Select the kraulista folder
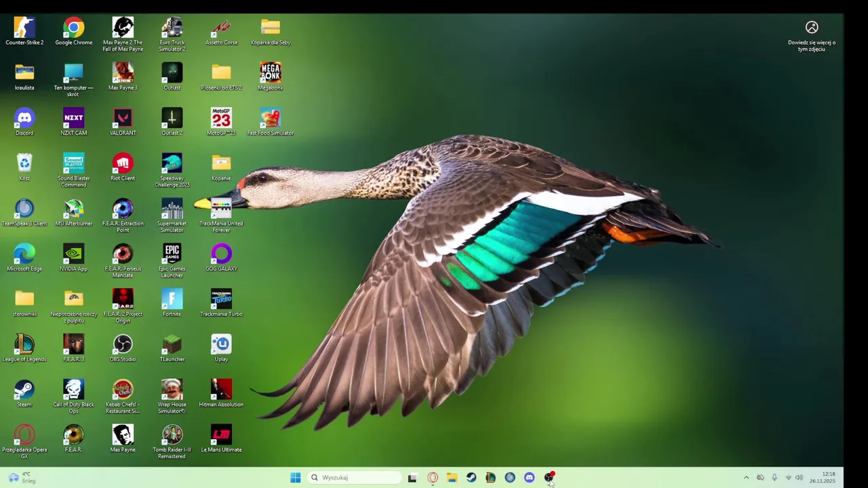 (x=24, y=77)
